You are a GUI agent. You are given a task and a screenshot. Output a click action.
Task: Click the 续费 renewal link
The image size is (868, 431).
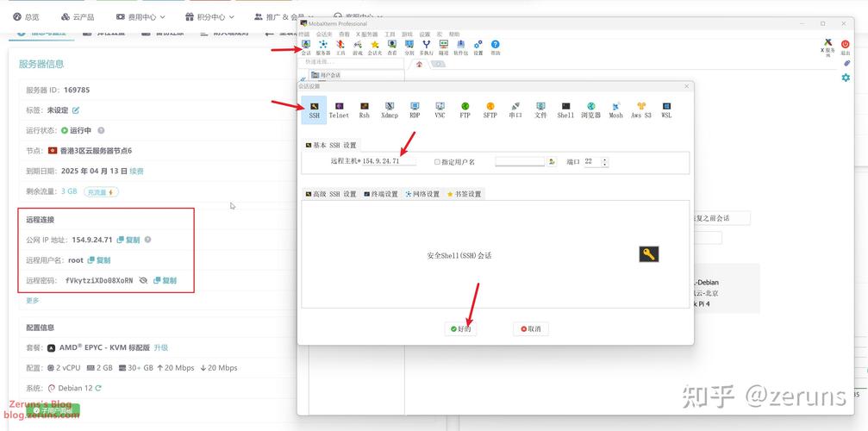coord(137,171)
